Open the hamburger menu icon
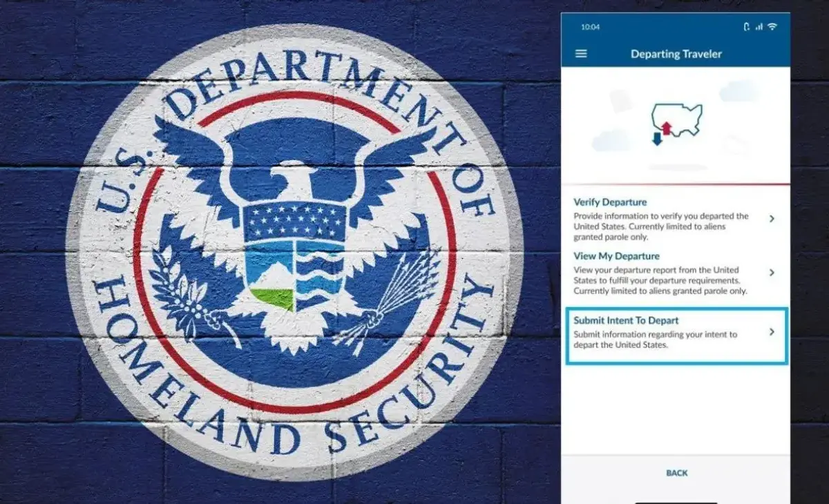This screenshot has height=504, width=829. tap(581, 53)
